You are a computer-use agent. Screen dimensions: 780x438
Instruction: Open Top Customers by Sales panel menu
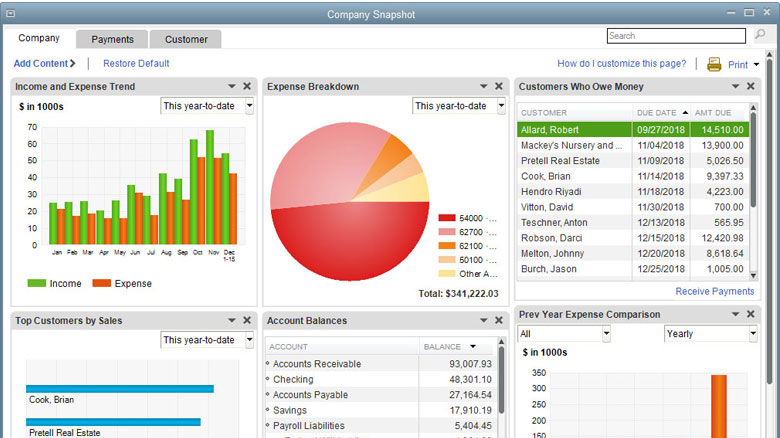(232, 320)
